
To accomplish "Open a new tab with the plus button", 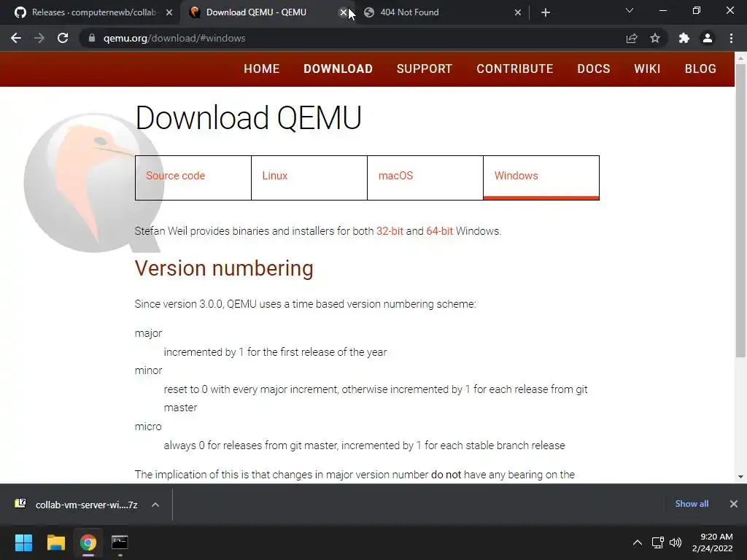I will (546, 12).
